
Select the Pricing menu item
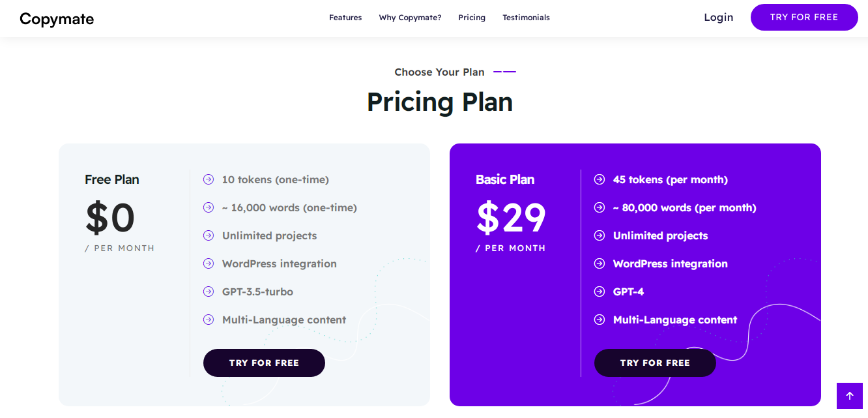pyautogui.click(x=472, y=18)
